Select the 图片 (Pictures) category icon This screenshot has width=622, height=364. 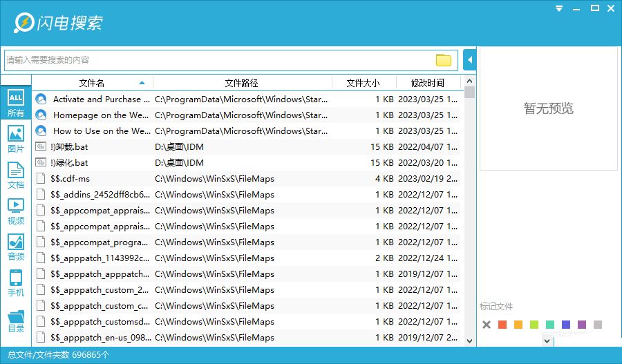15,138
